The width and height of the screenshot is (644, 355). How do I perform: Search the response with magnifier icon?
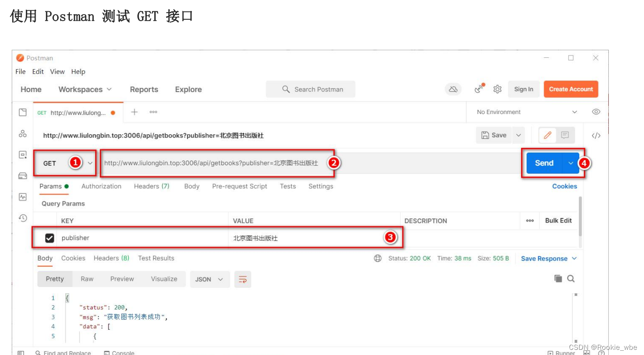point(571,278)
